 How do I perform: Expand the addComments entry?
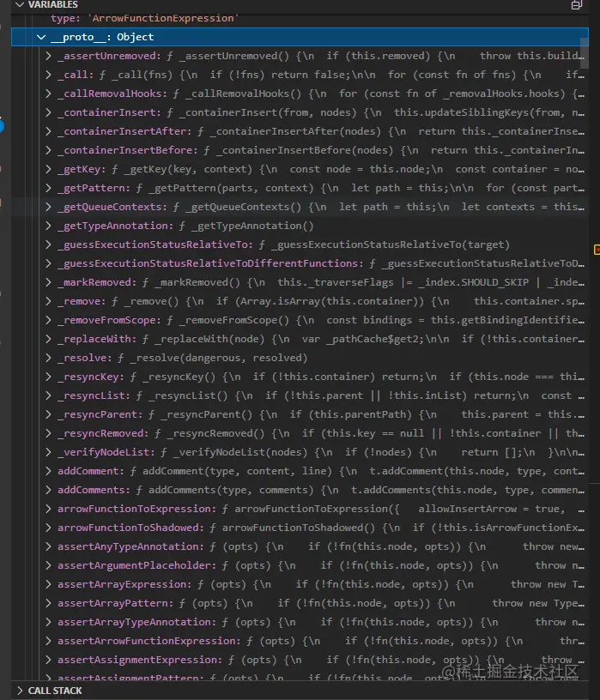coord(48,490)
